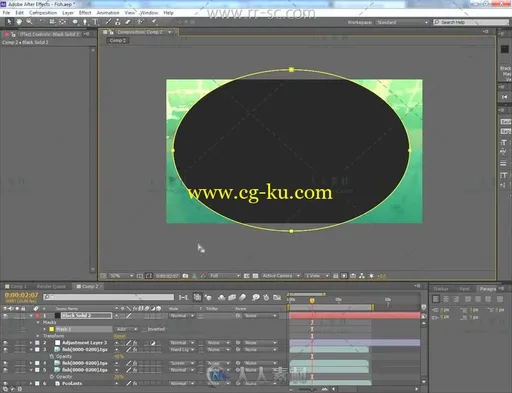This screenshot has height=393, width=512.
Task: Select the Horizontal Type tool
Action: coord(95,22)
